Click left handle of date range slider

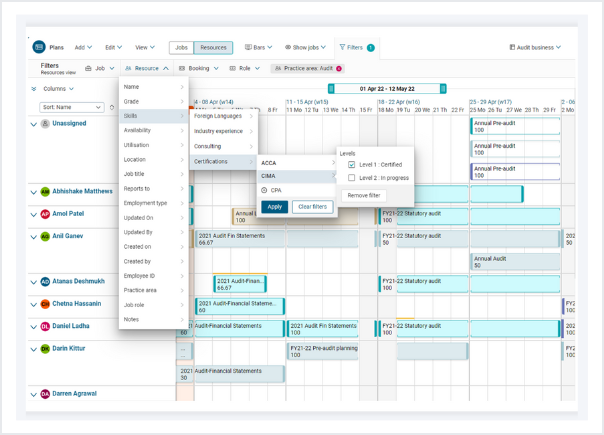(x=331, y=89)
